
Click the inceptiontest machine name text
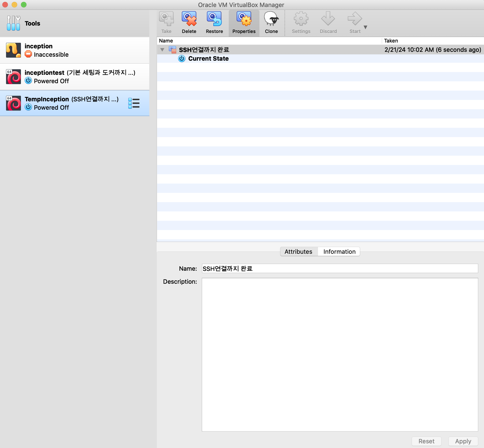(x=44, y=72)
